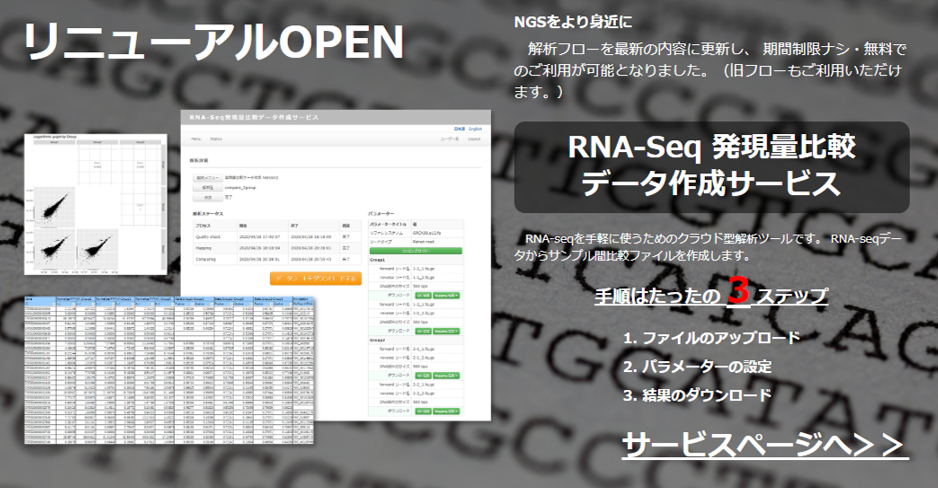938x488 pixels.
Task: Open the サービスページへ>> link
Action: [764, 443]
